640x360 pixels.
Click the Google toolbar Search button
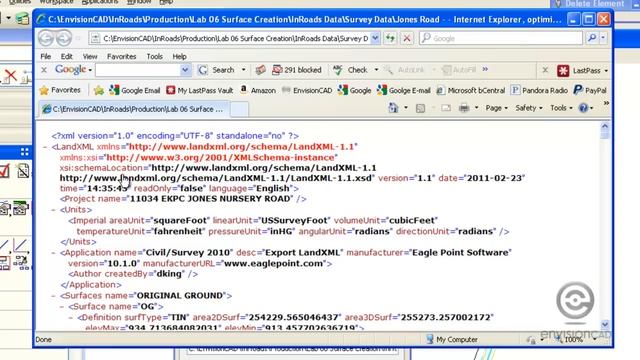click(x=217, y=70)
